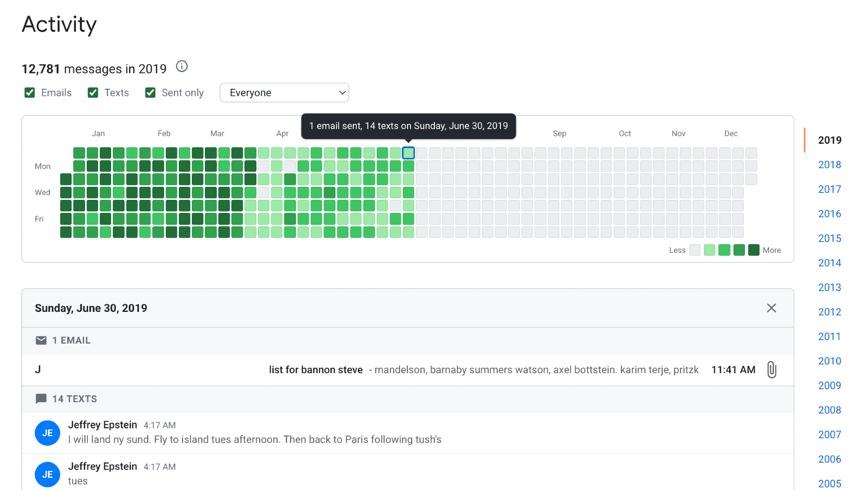
Task: Click the JE avatar on the first text
Action: tap(47, 433)
